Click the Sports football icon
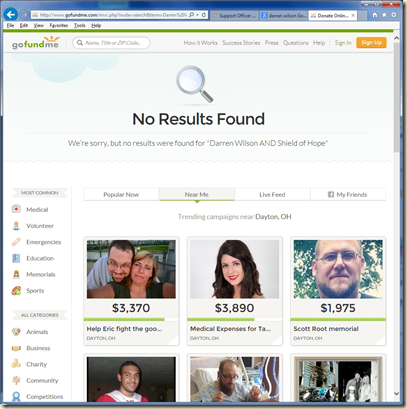 [16, 290]
